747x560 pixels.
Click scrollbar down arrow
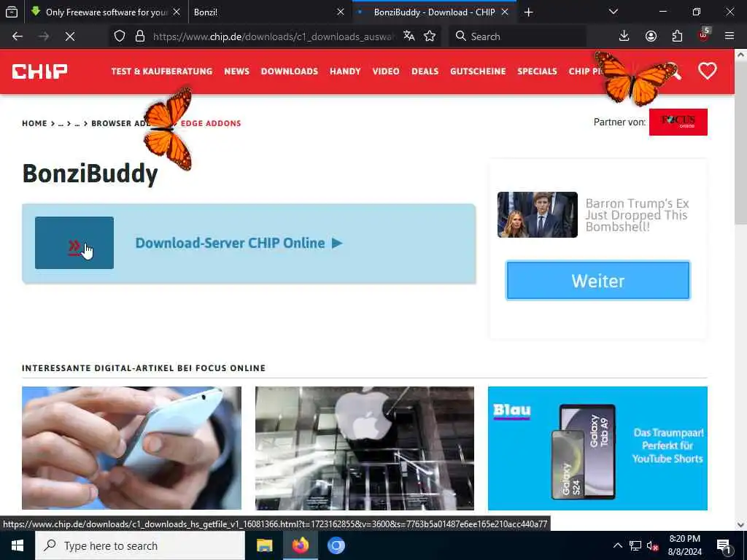point(740,525)
